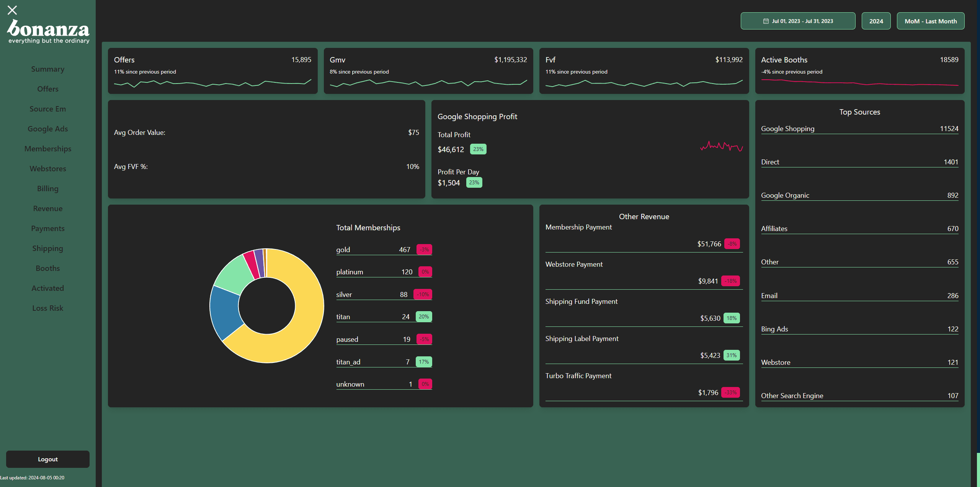The image size is (980, 487).
Task: Click the Active Booths red trend line
Action: (860, 82)
